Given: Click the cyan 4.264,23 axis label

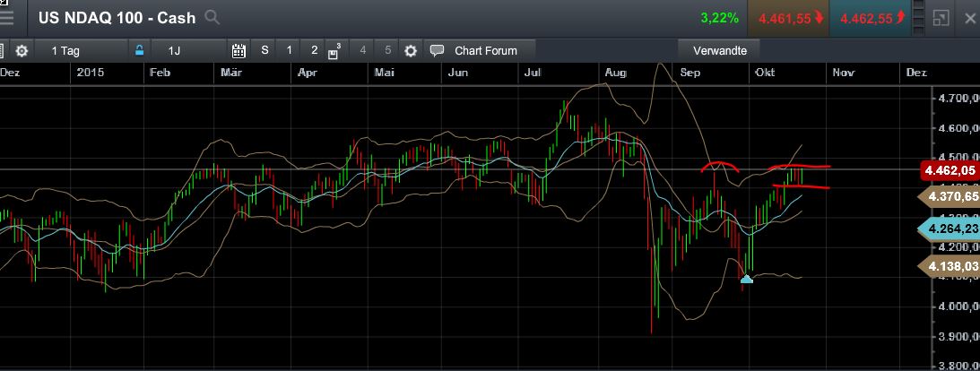Looking at the screenshot, I should [x=950, y=229].
